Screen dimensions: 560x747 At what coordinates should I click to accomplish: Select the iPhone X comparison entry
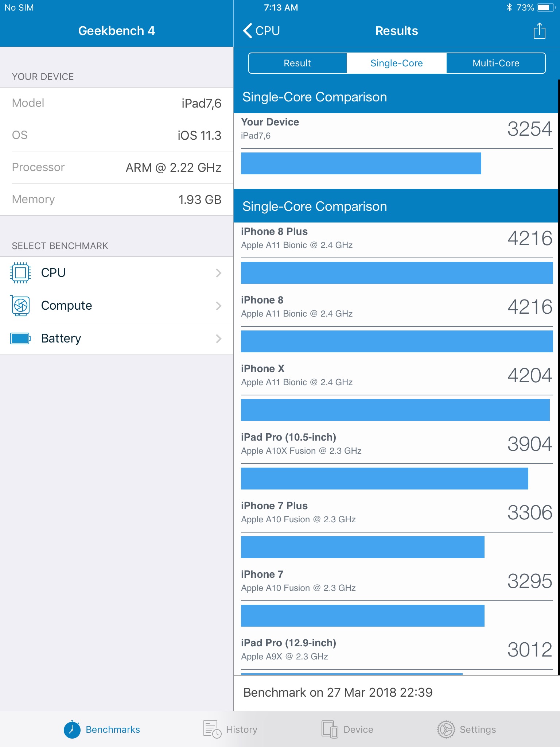coord(397,375)
